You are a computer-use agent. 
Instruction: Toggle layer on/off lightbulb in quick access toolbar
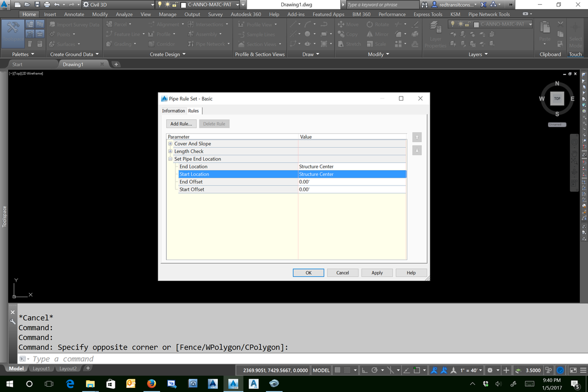(160, 5)
